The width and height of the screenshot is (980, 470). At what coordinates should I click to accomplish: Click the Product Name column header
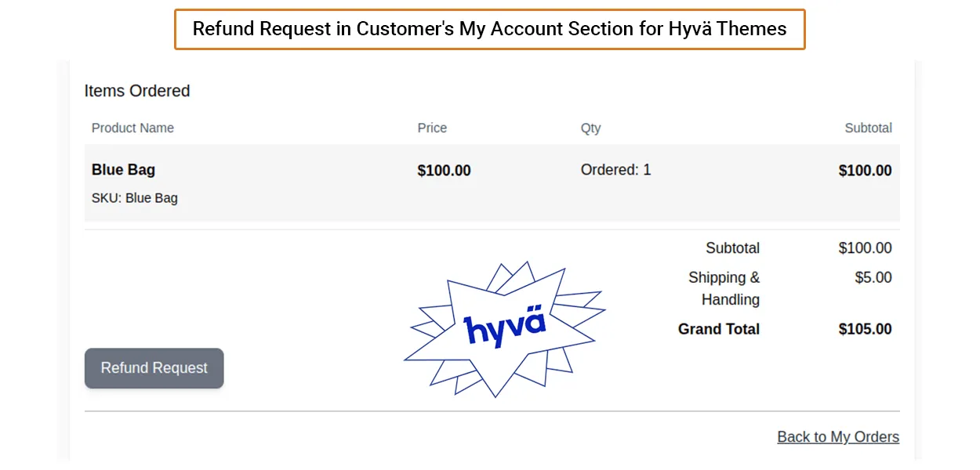click(x=132, y=128)
